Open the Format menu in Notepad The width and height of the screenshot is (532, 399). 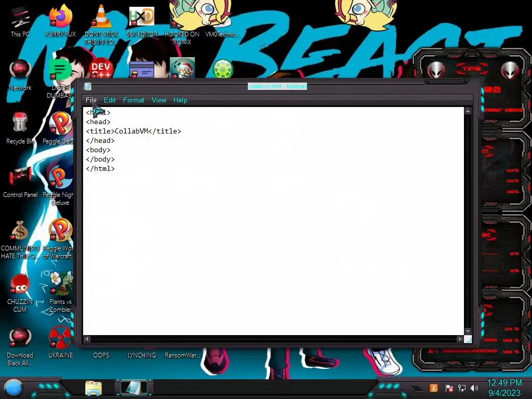coord(134,100)
